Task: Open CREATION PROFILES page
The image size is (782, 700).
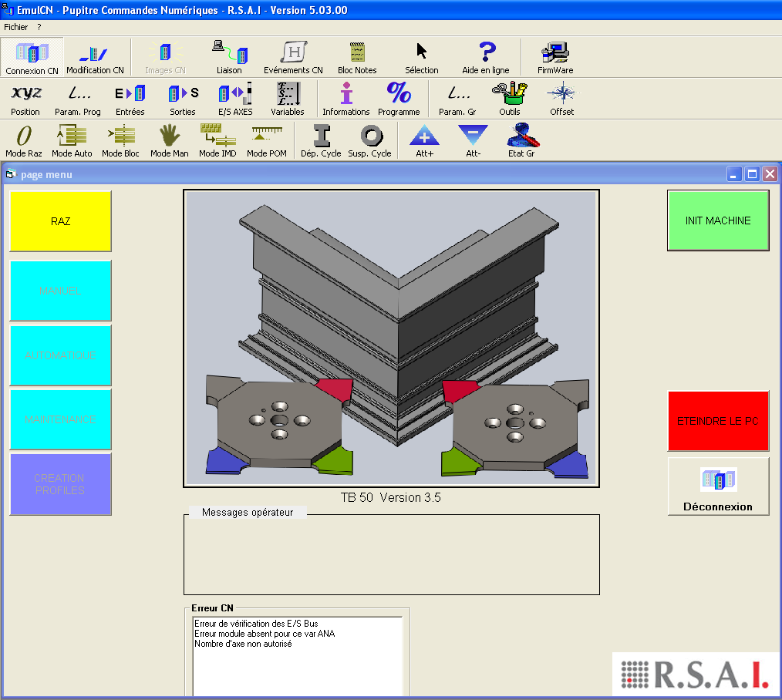Action: 60,484
